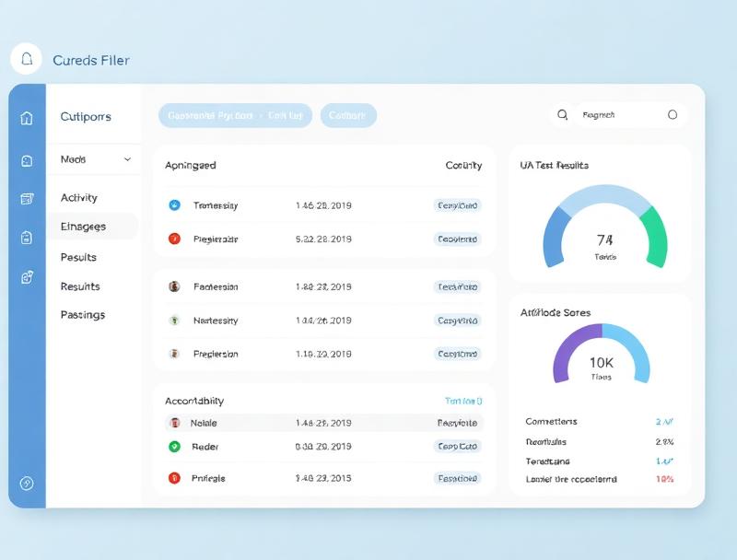The image size is (737, 560).
Task: Click the red avatar icon for Plegieraair
Action: pos(174,239)
